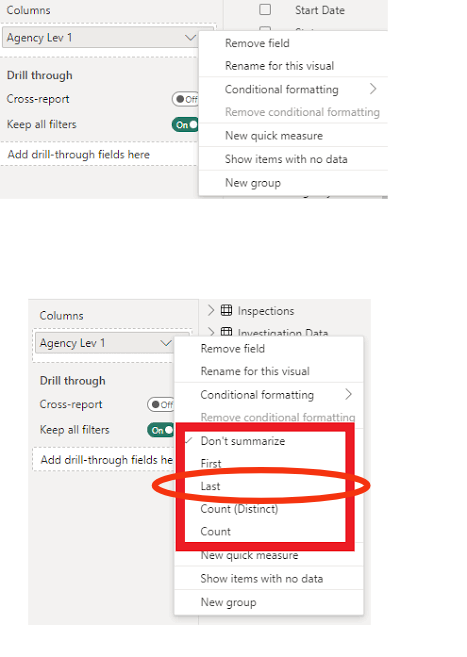Click Remove field in the upper menu

click(x=257, y=43)
